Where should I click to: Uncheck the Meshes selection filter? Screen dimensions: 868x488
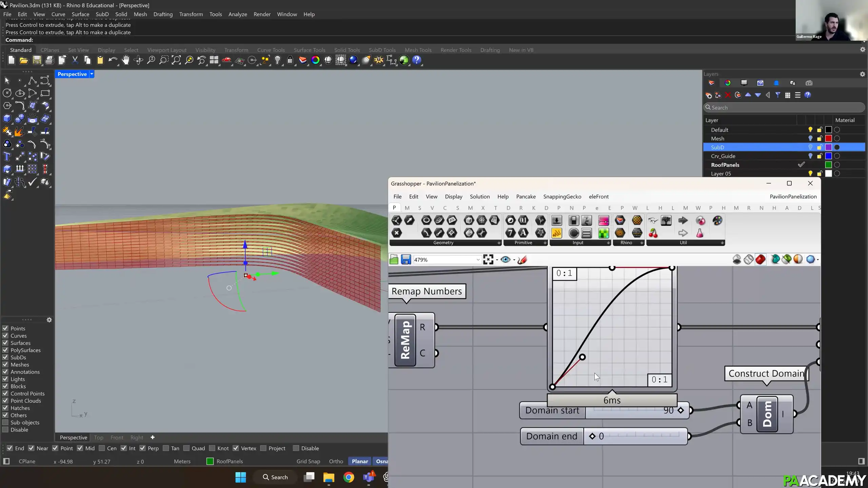pyautogui.click(x=5, y=365)
